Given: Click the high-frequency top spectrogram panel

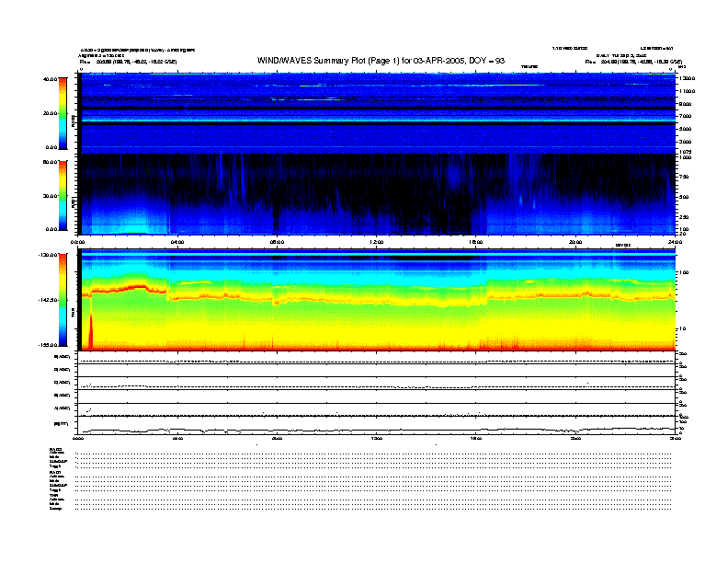Looking at the screenshot, I should [377, 113].
